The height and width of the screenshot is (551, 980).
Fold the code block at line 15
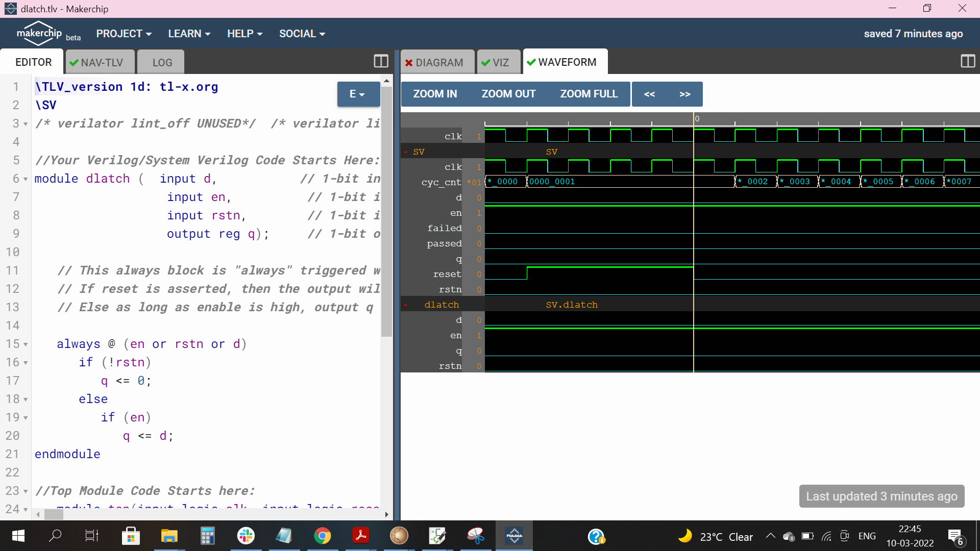click(26, 345)
